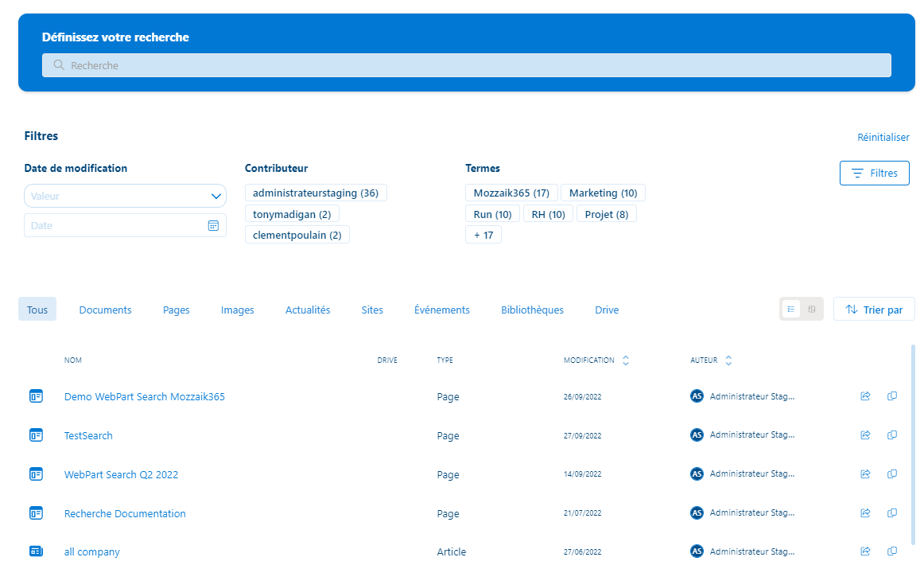Share the Demo WebPart Search Mozzaik365 result
The image size is (924, 565).
pos(865,395)
